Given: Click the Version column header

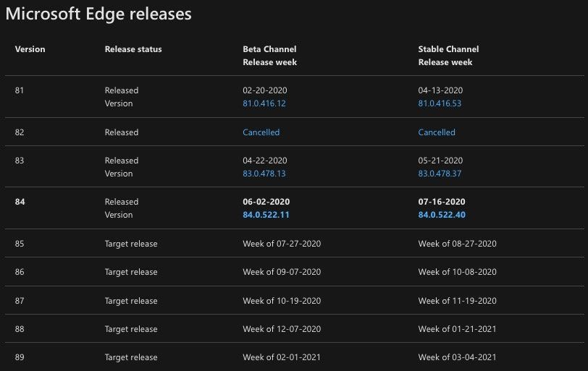Looking at the screenshot, I should [x=30, y=49].
